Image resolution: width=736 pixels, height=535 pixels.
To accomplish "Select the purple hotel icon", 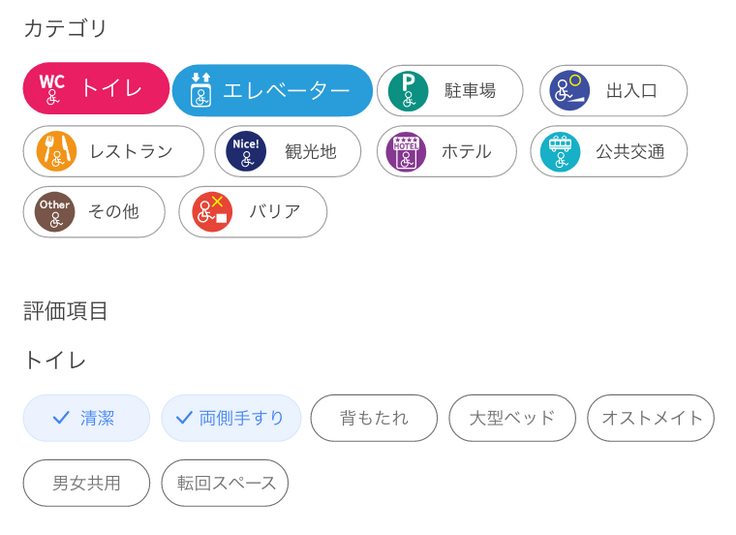I will pyautogui.click(x=406, y=151).
